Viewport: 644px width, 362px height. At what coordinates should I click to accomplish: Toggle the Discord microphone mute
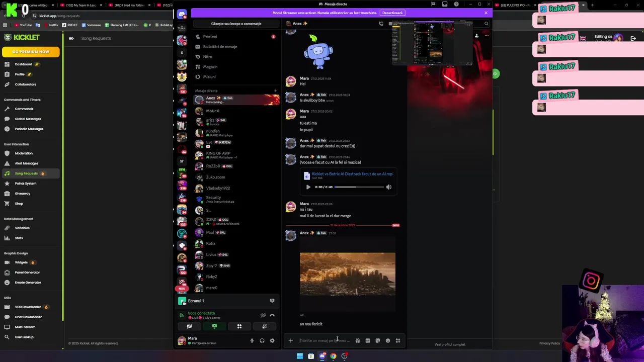(252, 340)
